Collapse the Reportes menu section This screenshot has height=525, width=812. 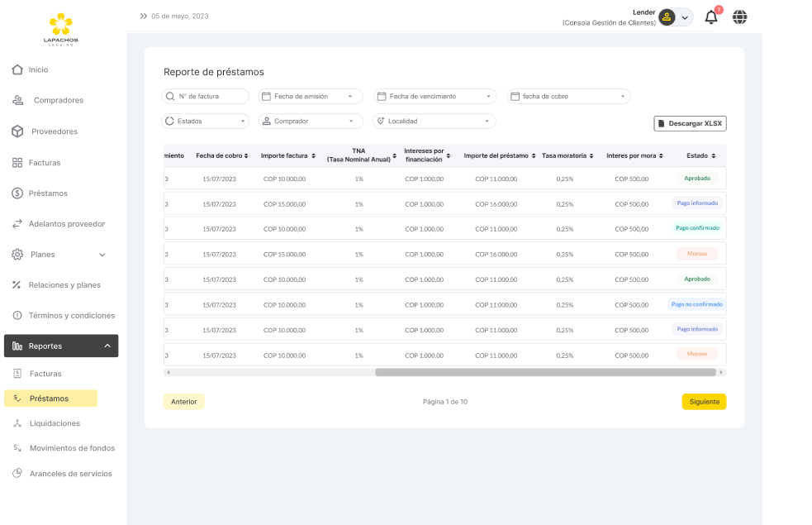(x=107, y=346)
